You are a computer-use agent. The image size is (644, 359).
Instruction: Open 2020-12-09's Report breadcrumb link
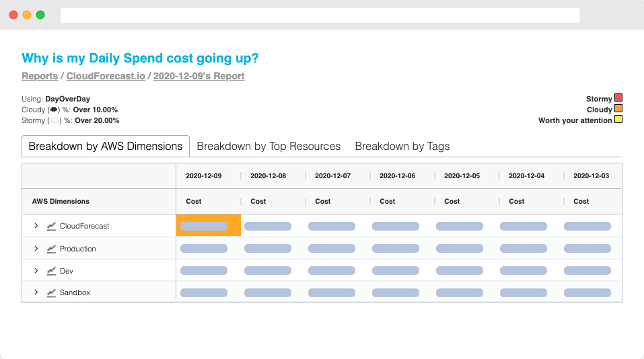click(x=199, y=77)
